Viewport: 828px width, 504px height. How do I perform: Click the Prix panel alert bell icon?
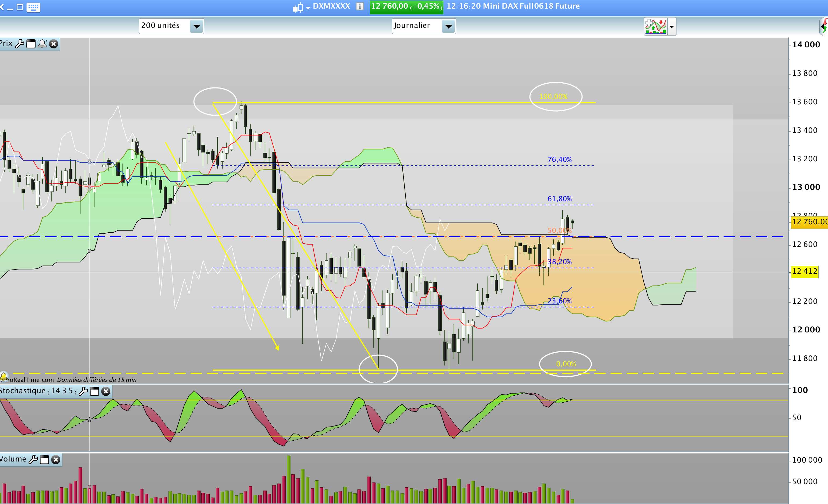click(x=42, y=44)
